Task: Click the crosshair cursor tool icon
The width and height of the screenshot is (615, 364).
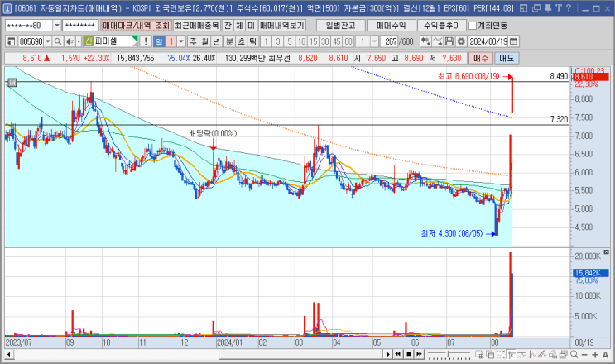Action: [x=511, y=354]
